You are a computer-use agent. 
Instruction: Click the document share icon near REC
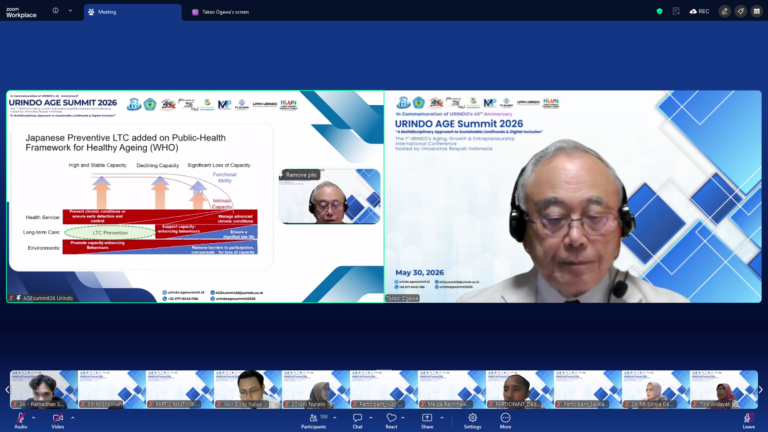click(676, 11)
